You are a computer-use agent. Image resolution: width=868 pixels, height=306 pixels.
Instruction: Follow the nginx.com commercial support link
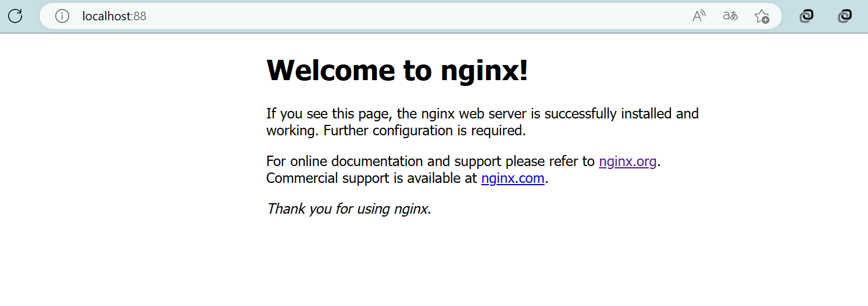coord(513,178)
